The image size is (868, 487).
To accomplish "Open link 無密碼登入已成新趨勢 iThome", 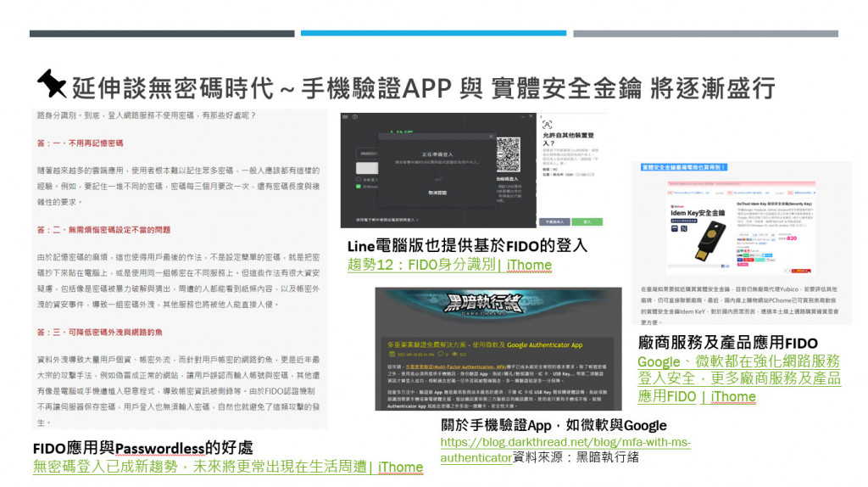I will pyautogui.click(x=227, y=467).
